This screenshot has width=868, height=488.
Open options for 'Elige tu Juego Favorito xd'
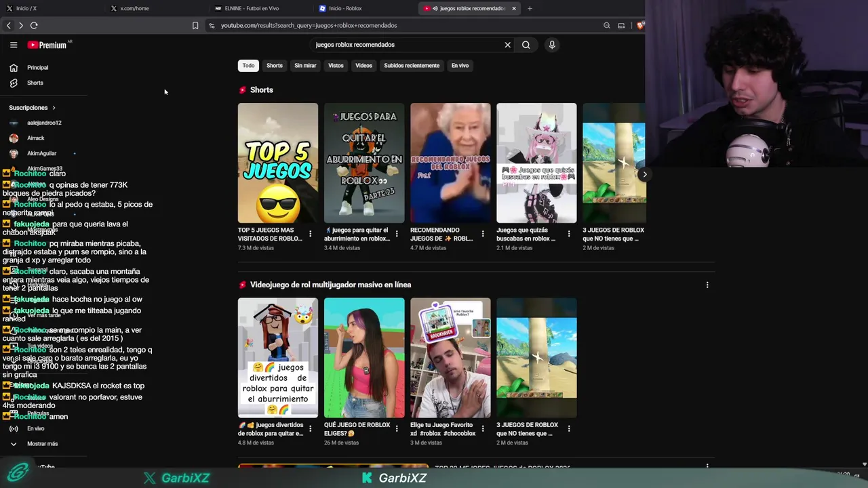[x=483, y=429]
